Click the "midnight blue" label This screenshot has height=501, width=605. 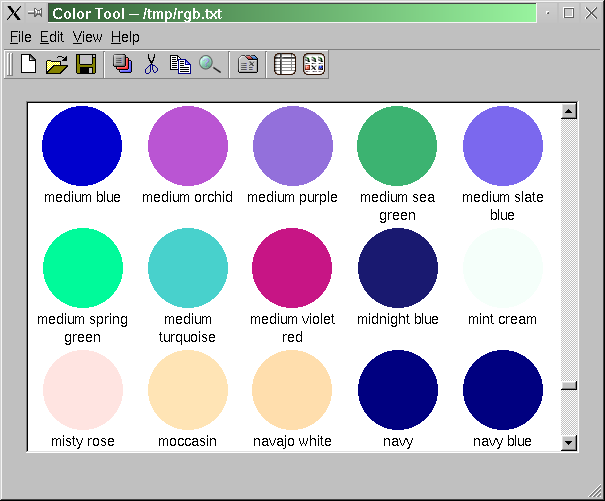pos(398,319)
